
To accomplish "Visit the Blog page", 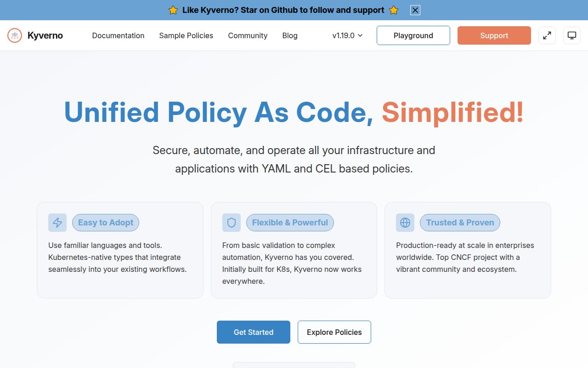I will (x=290, y=35).
